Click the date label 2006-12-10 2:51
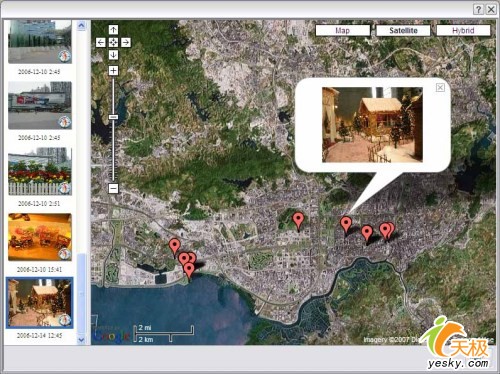 pos(39,203)
